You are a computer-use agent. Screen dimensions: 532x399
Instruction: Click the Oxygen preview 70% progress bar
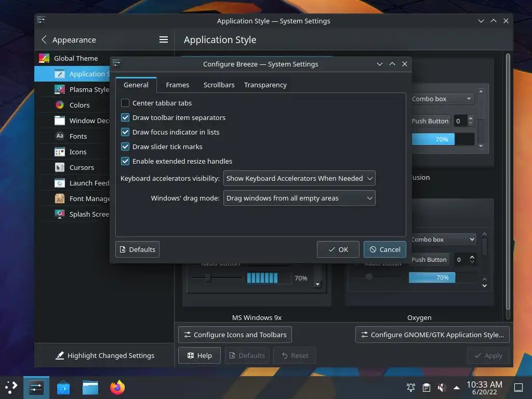(443, 277)
